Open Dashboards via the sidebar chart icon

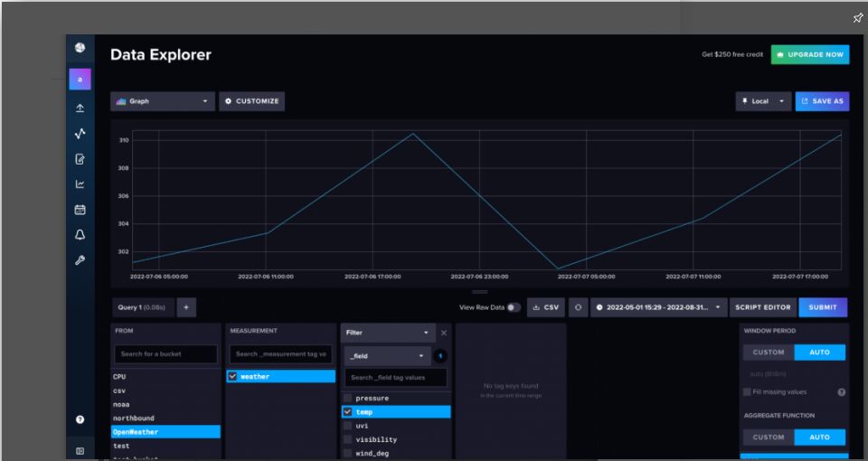[80, 184]
